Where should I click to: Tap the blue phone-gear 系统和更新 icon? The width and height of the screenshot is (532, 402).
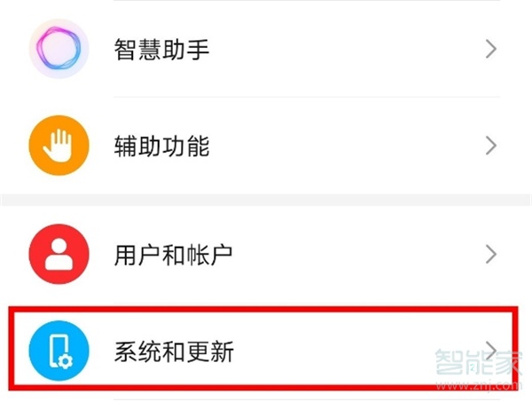tap(59, 352)
